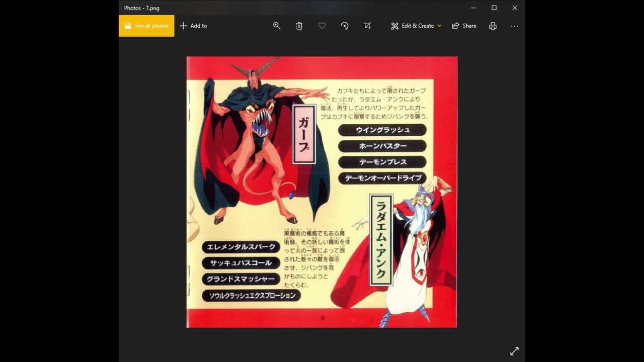Click the Photos - 7.png title text
The image size is (644, 362).
tap(142, 8)
